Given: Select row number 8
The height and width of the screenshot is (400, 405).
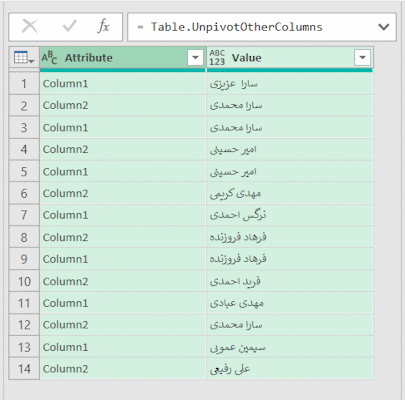Looking at the screenshot, I should click(24, 237).
